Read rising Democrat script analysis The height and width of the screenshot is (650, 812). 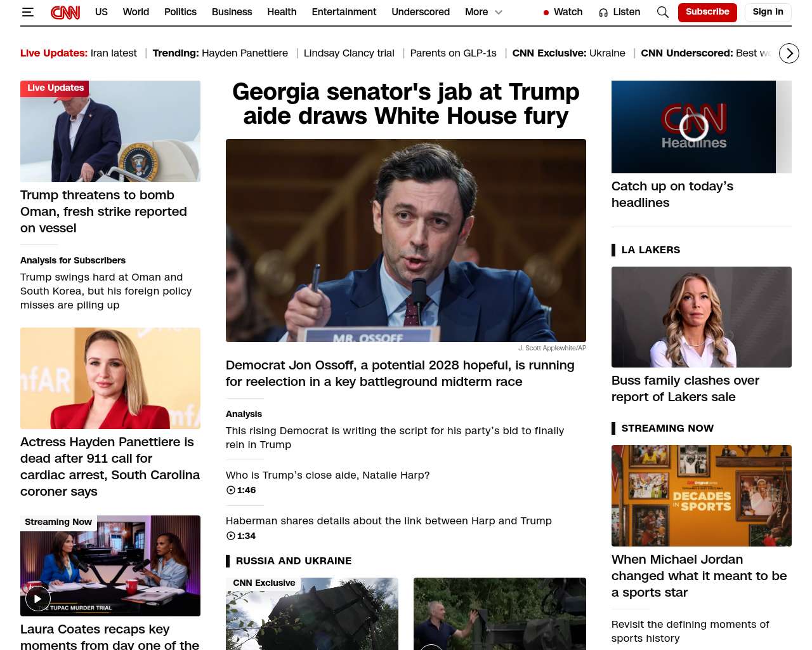pos(395,437)
